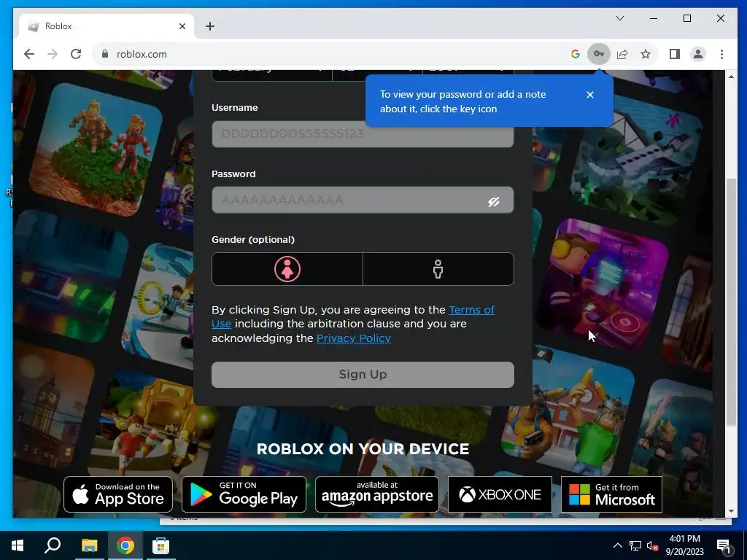This screenshot has height=560, width=747.
Task: Open the Chrome three-dot menu
Action: 721,54
